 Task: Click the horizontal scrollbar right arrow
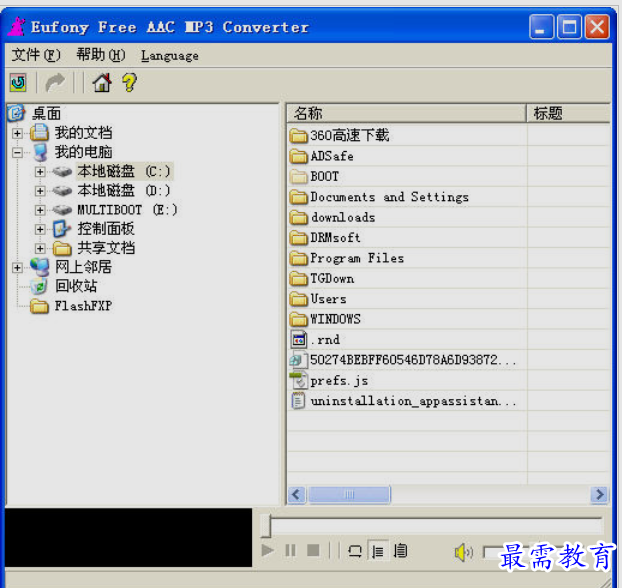599,495
